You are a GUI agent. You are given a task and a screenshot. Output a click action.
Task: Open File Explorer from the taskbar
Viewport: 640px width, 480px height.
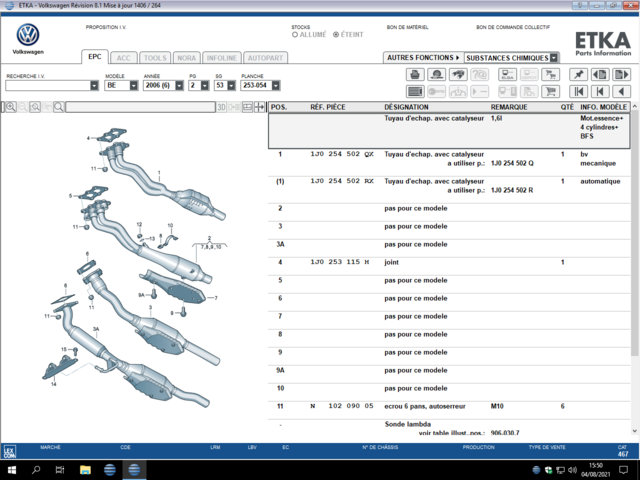coord(85,470)
